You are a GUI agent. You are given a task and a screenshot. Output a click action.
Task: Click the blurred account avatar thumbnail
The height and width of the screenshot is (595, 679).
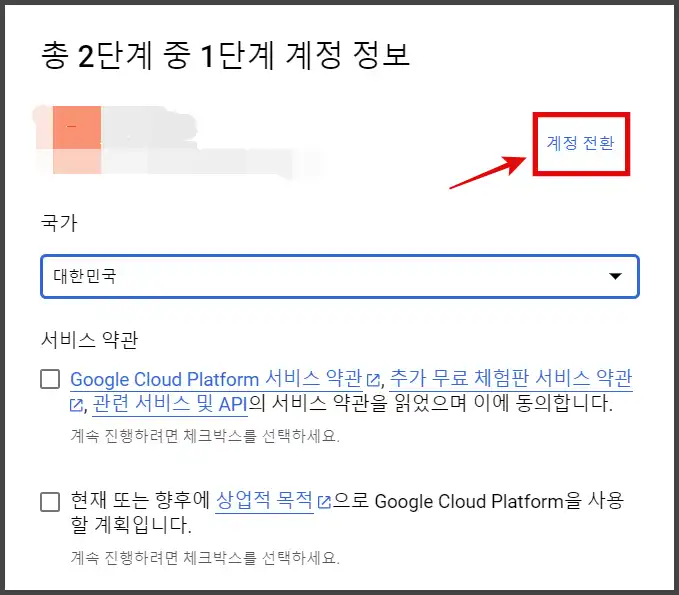[77, 139]
